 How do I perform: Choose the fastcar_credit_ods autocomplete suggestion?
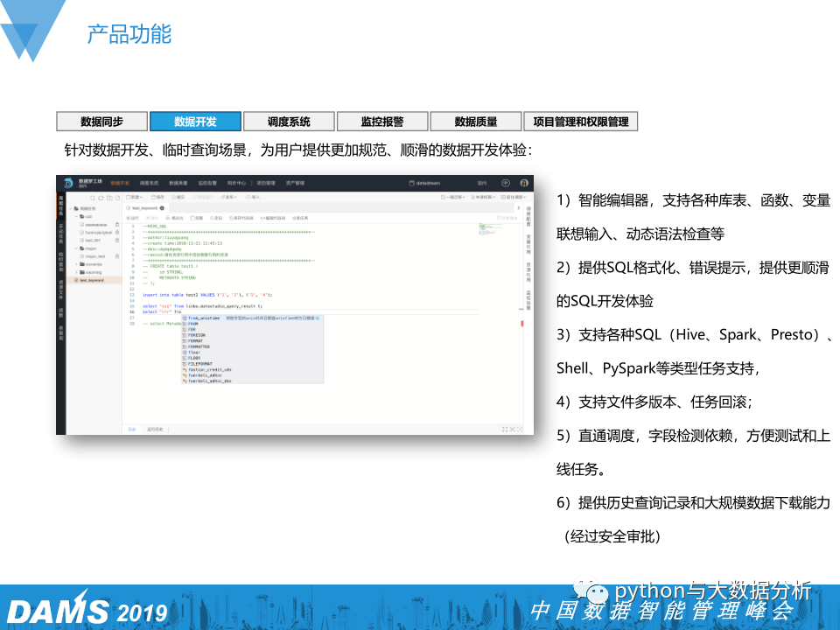pos(252,369)
